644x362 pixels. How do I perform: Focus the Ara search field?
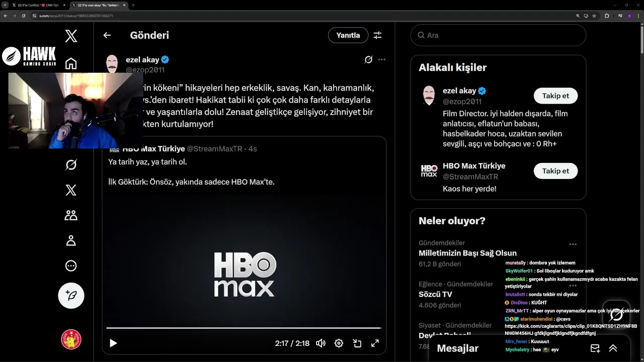tap(498, 35)
